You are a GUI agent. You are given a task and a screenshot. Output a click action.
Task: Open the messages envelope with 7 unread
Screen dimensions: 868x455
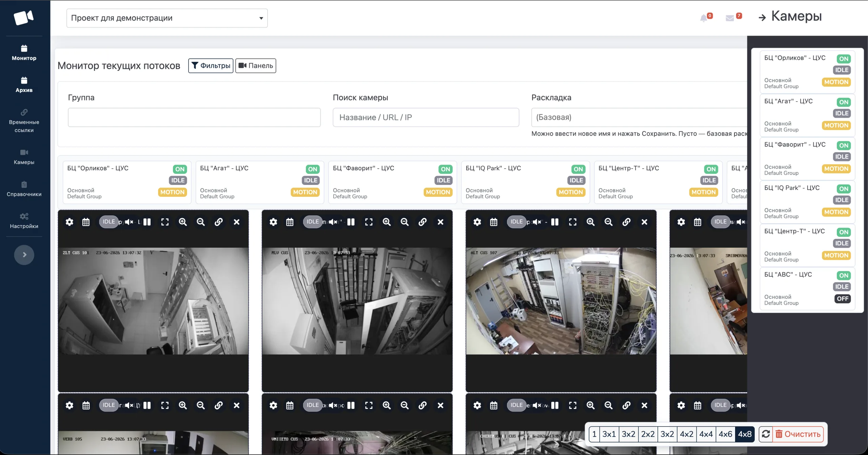pyautogui.click(x=730, y=18)
